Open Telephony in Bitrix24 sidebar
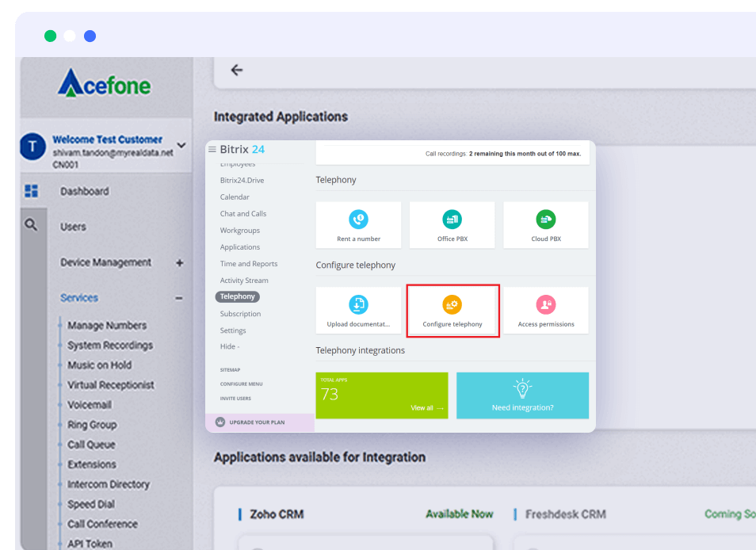756x550 pixels. [238, 296]
